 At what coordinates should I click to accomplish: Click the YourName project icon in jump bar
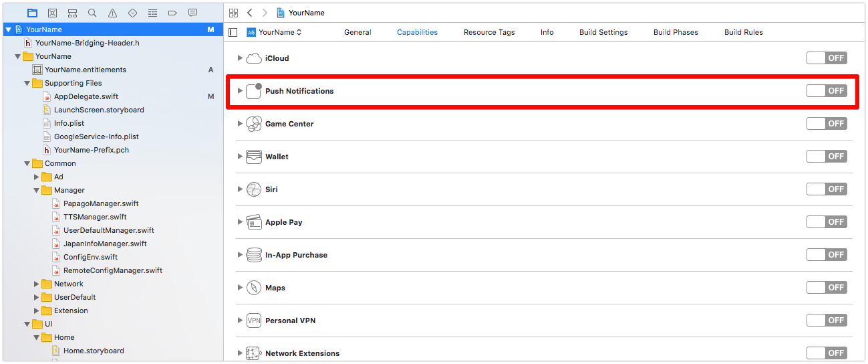click(281, 13)
